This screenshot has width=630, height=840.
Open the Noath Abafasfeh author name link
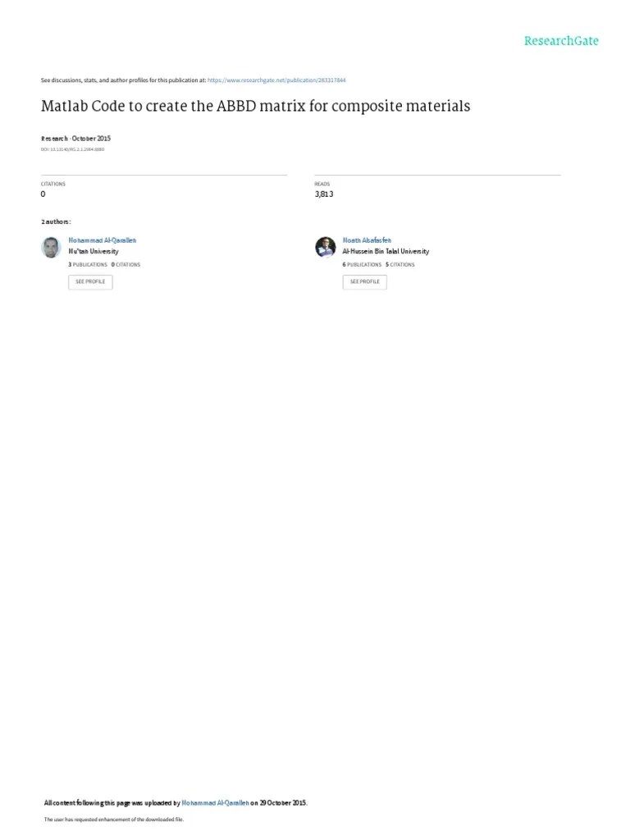[x=367, y=240]
